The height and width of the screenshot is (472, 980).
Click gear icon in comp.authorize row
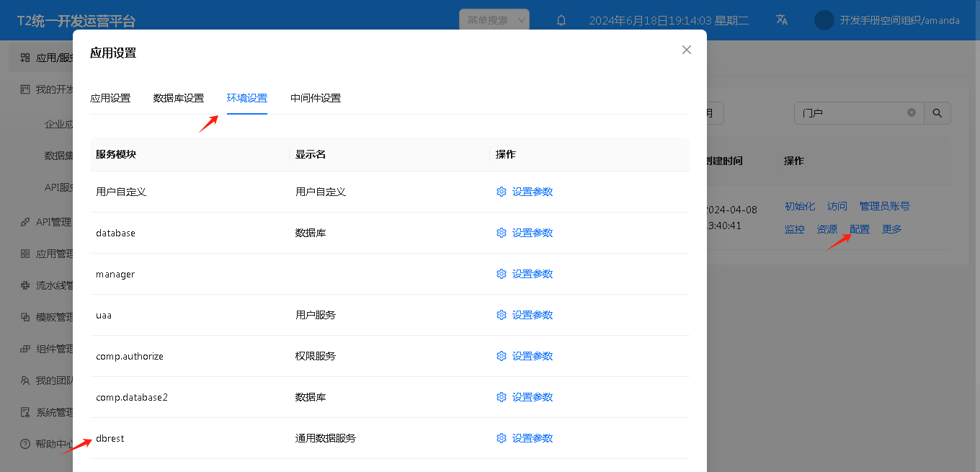point(502,356)
